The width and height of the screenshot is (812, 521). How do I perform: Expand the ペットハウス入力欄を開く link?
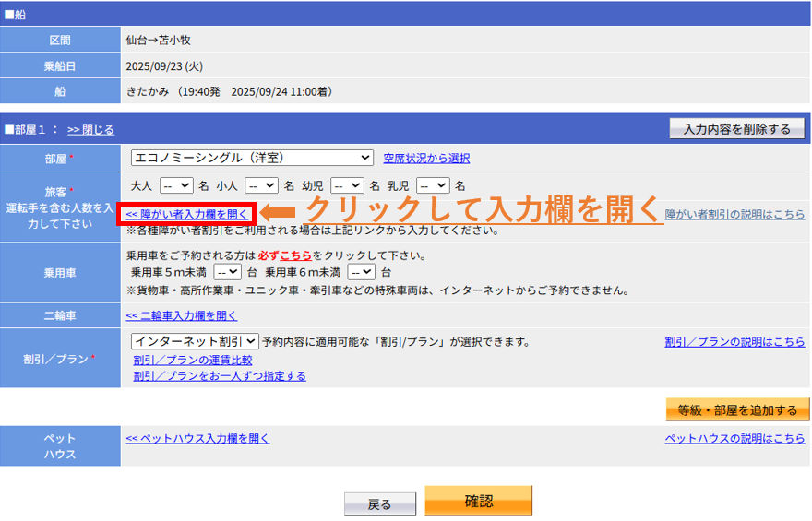(197, 438)
